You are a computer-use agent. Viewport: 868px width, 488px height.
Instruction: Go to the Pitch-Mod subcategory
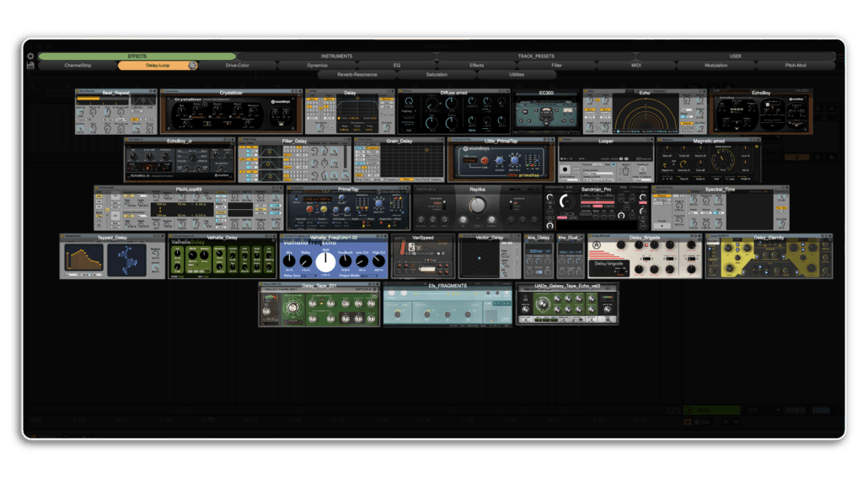tap(795, 65)
